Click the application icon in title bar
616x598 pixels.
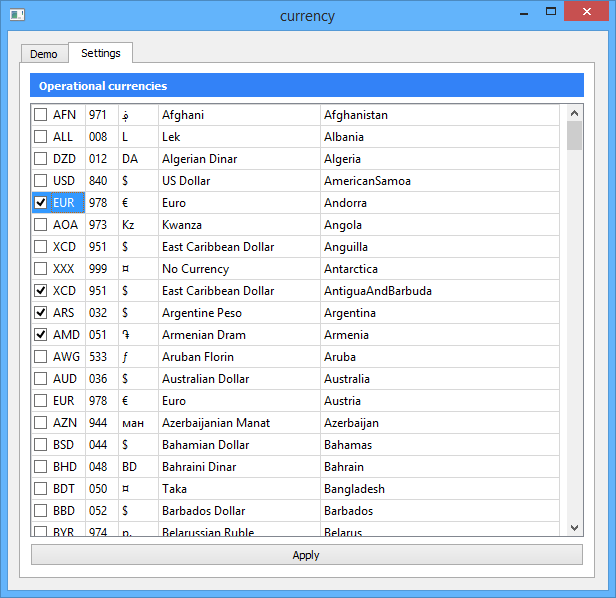coord(17,15)
